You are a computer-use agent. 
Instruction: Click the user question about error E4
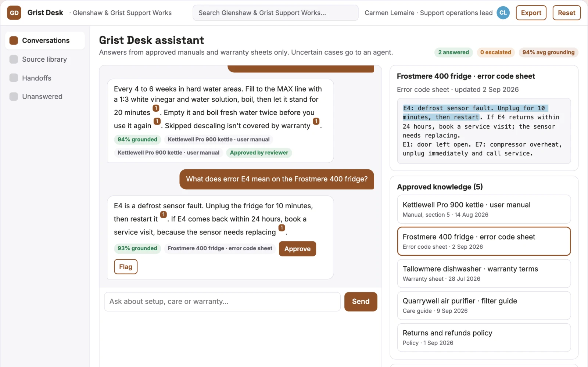[x=277, y=179]
